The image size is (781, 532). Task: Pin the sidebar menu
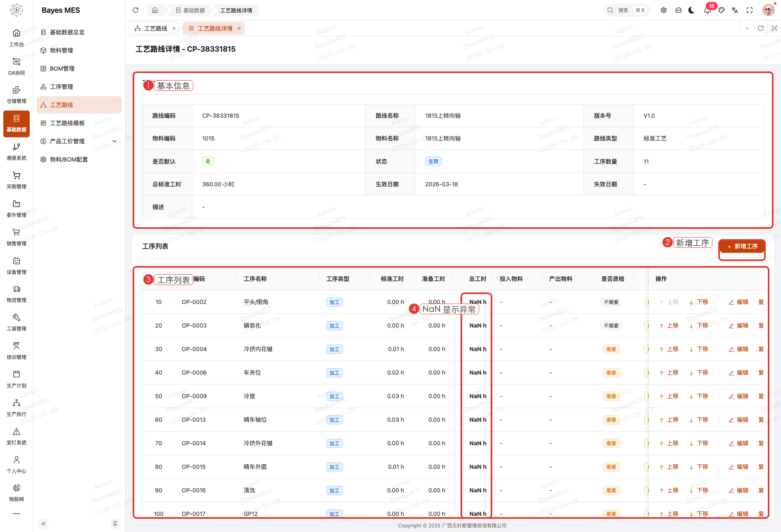pyautogui.click(x=115, y=524)
